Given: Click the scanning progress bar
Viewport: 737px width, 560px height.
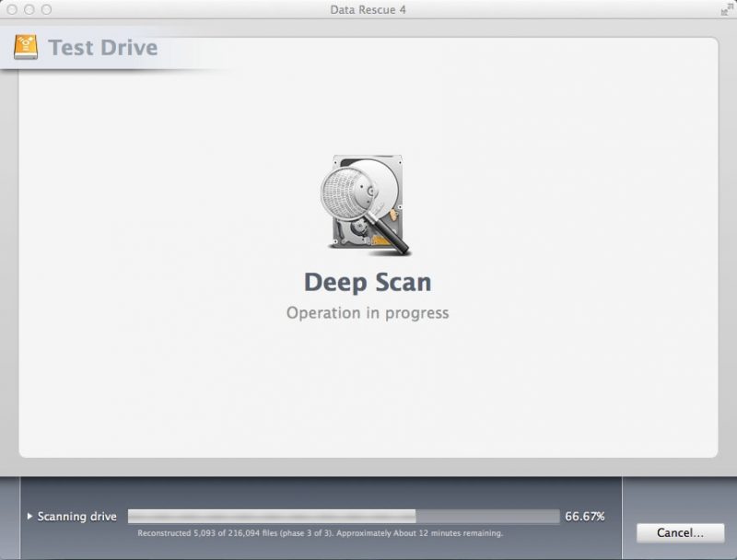Looking at the screenshot, I should (x=344, y=517).
